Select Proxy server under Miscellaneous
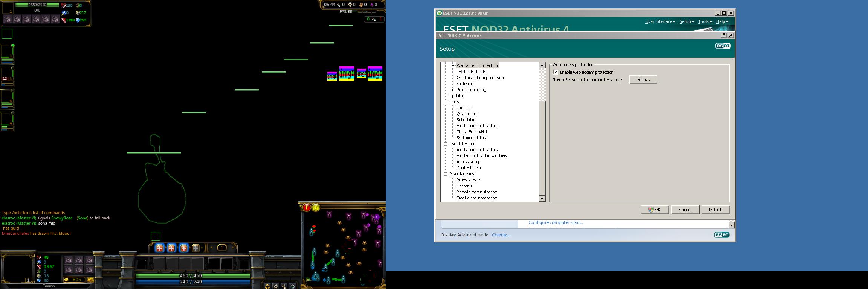Viewport: 868px width, 289px height. coord(468,180)
